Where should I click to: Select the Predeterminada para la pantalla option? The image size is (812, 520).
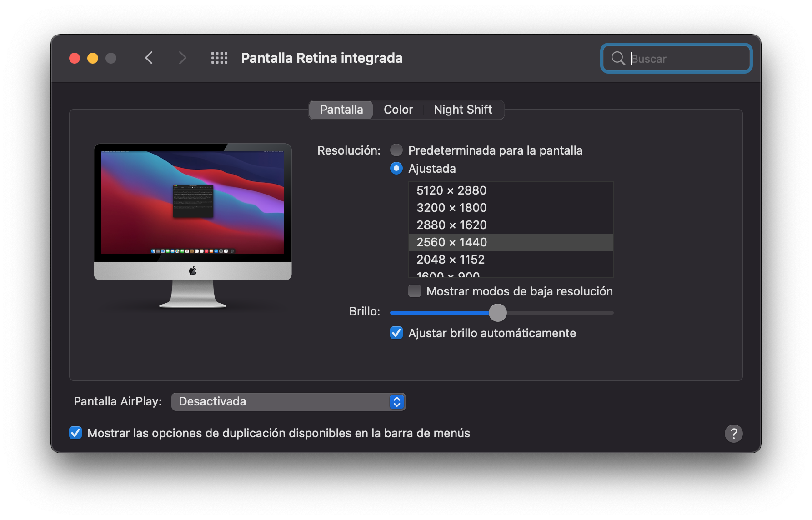396,150
